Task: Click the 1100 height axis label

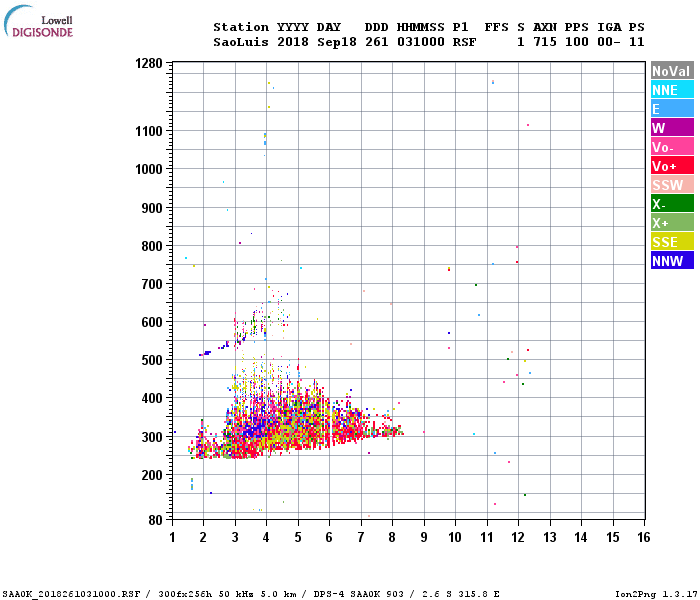Action: coord(149,131)
